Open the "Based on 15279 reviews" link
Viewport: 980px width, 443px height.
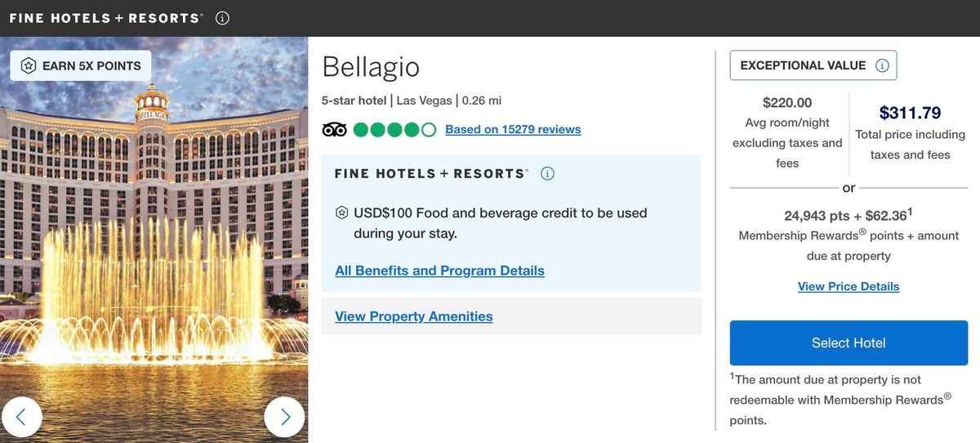(513, 129)
